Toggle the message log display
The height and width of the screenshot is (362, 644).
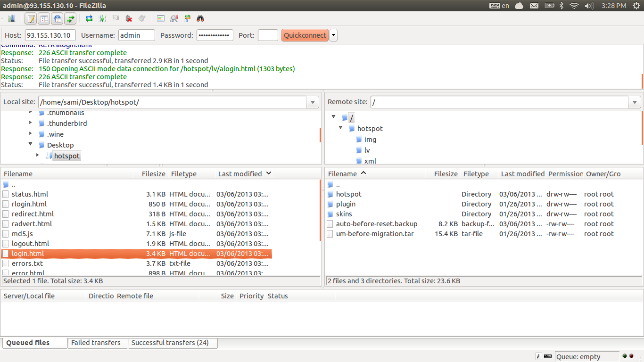pyautogui.click(x=31, y=19)
